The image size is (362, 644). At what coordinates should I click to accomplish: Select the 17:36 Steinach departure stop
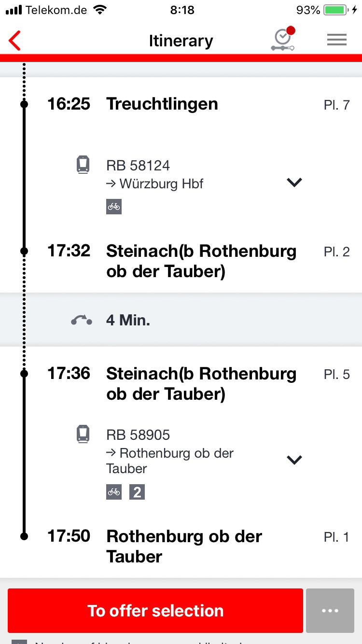click(181, 384)
